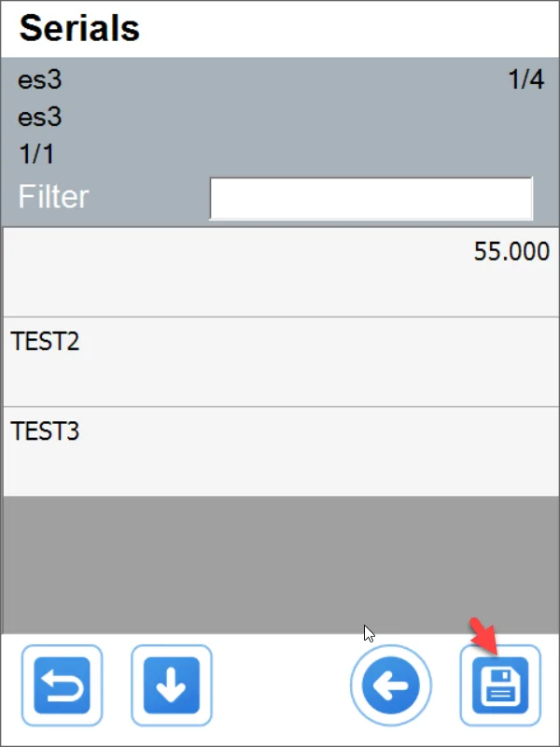
Task: Click the 1/1 header label
Action: [x=36, y=155]
